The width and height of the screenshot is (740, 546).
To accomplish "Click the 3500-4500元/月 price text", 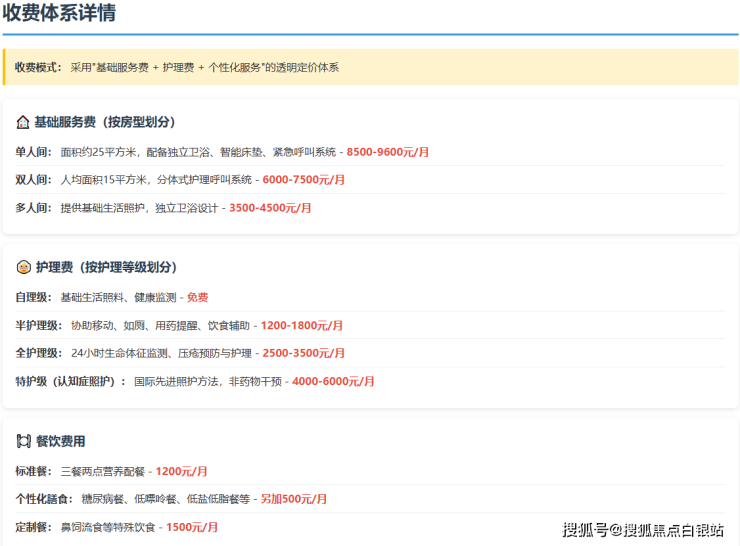I will 270,208.
